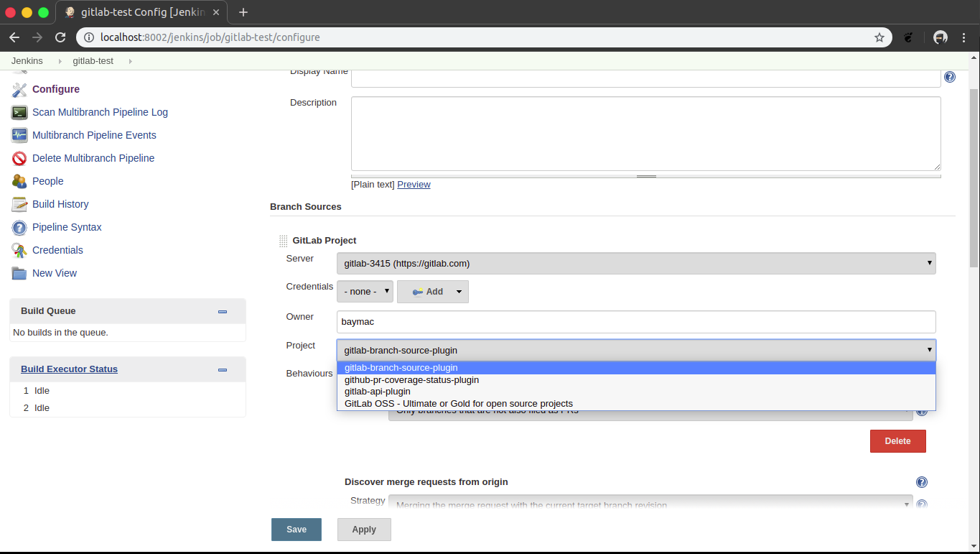Screen dimensions: 980x554
Task: Open the breadcrumb arrow after Jenkins
Action: [x=60, y=61]
